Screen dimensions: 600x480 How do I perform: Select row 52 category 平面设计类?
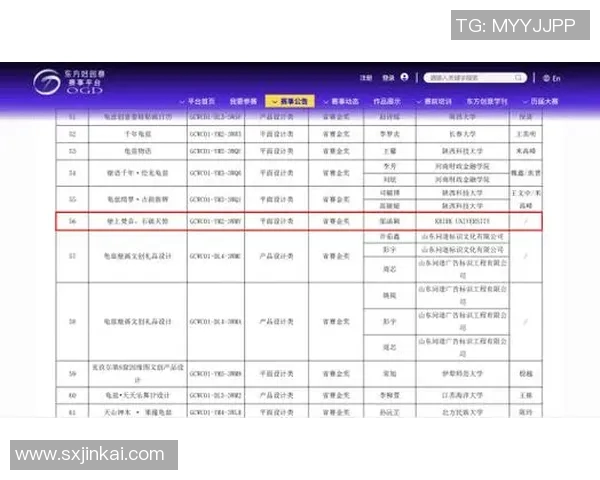(x=276, y=134)
